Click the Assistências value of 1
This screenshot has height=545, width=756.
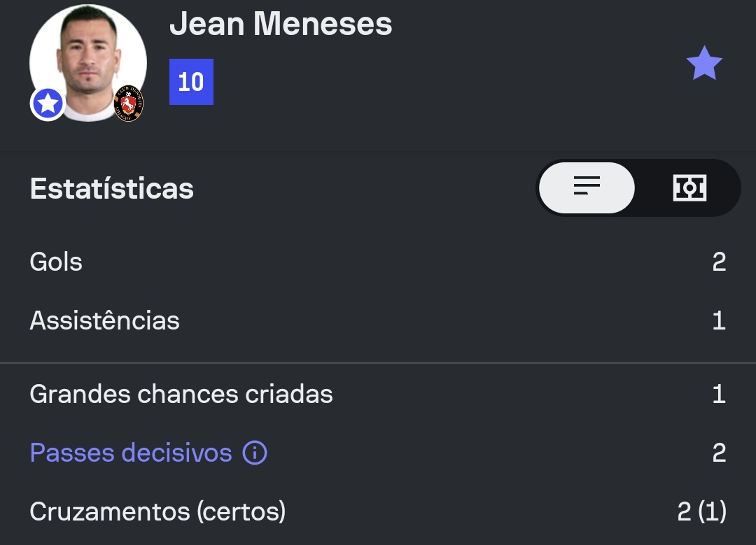click(x=719, y=321)
